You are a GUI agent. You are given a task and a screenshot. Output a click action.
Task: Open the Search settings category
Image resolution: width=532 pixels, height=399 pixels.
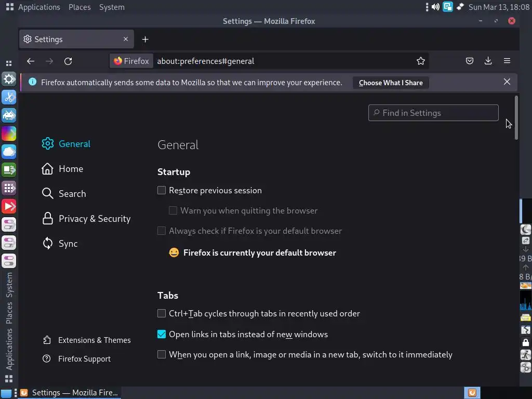(64, 194)
